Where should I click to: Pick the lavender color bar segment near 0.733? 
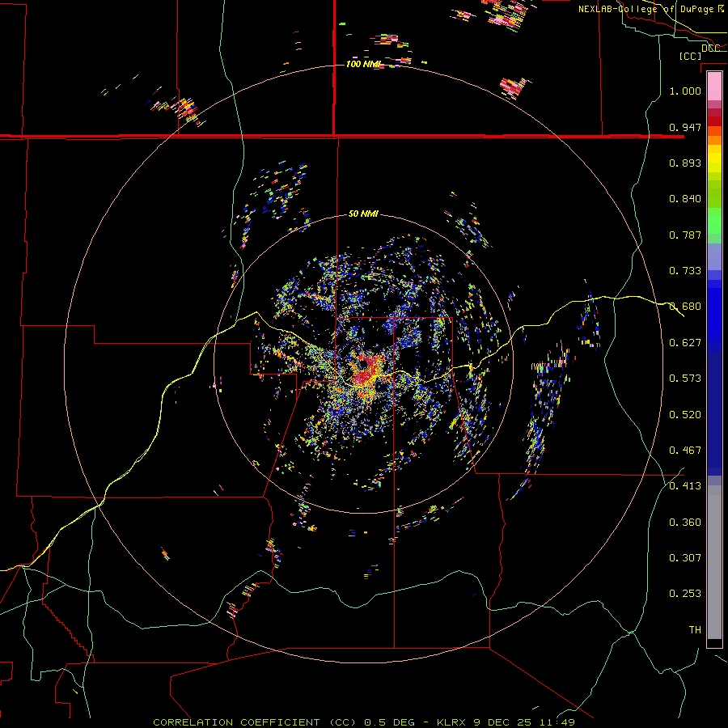coord(714,256)
